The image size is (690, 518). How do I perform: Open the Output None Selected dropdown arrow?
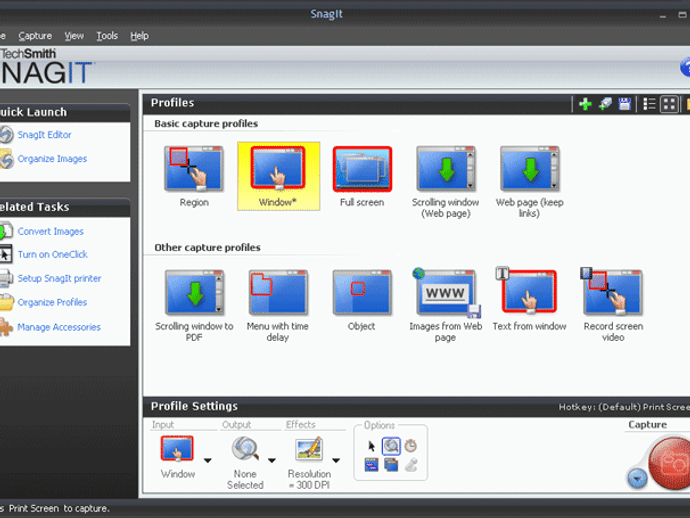click(272, 460)
